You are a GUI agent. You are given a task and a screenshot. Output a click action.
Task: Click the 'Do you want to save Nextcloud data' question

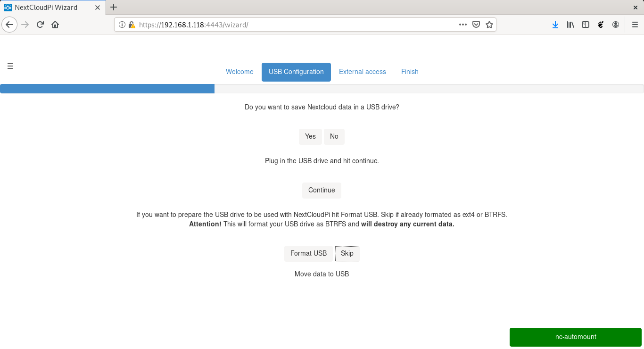point(322,107)
